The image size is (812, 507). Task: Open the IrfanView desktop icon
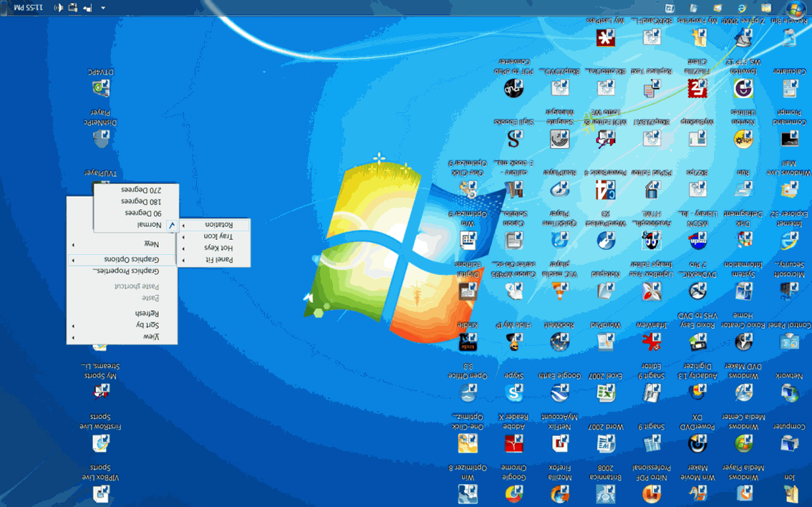click(652, 342)
